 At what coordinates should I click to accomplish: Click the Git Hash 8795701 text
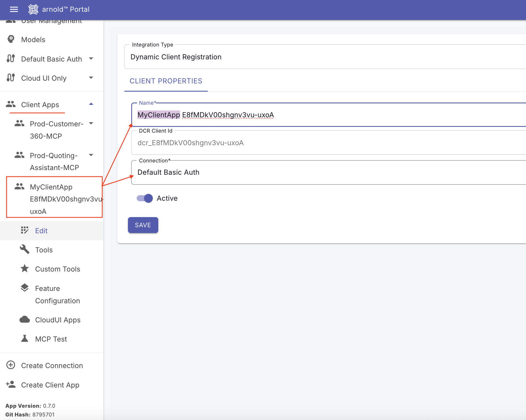click(30, 415)
